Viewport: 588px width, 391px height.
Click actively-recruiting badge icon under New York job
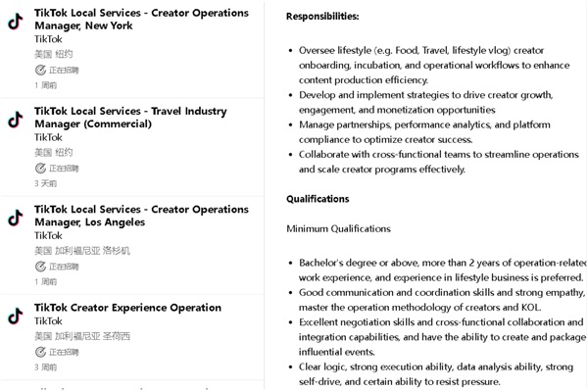tap(40, 70)
